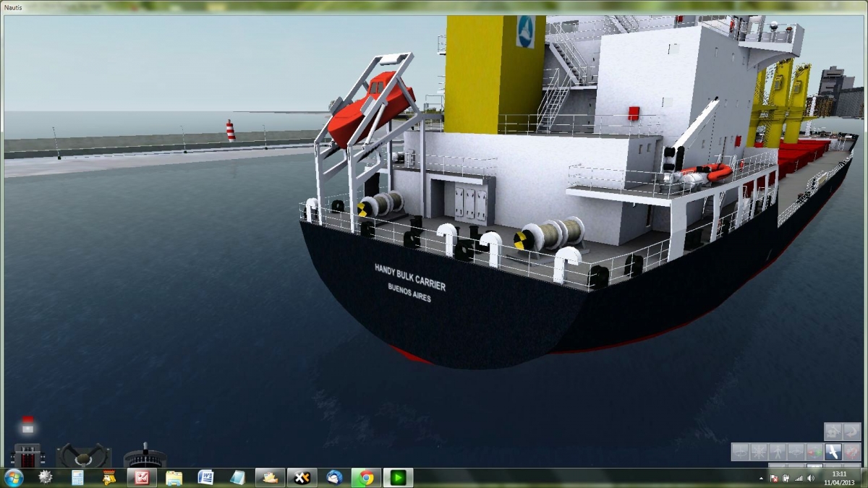Click the Nautis window title text
868x488 pixels.
pos(13,6)
